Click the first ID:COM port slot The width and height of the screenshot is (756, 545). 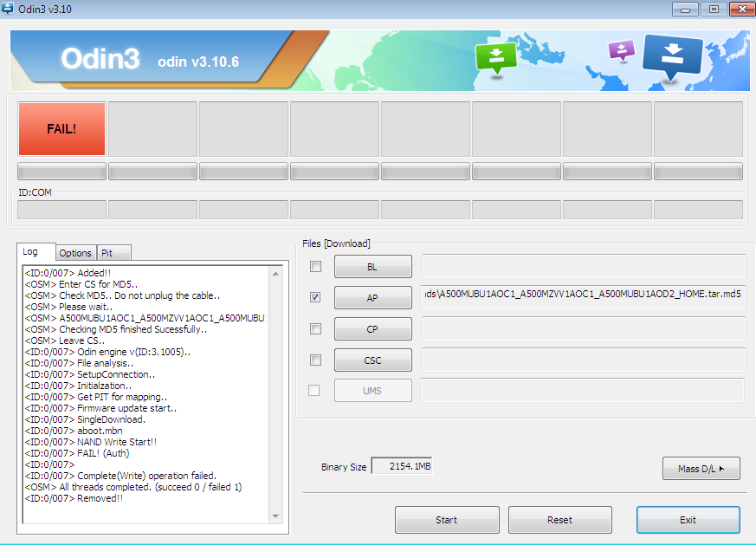pyautogui.click(x=61, y=210)
